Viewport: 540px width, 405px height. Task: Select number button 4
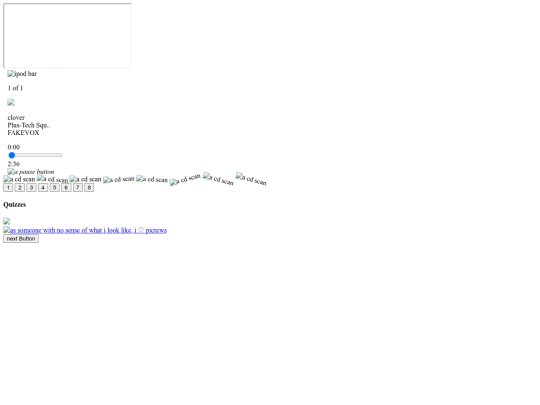tap(43, 188)
